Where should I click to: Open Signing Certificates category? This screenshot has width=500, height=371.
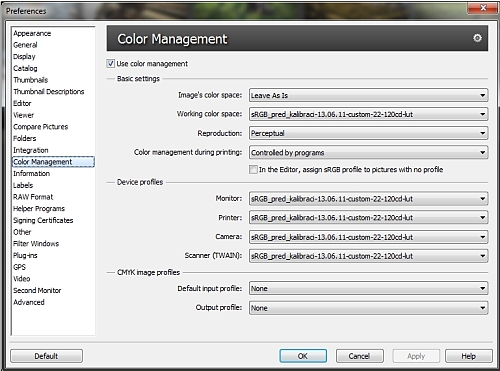tap(43, 220)
